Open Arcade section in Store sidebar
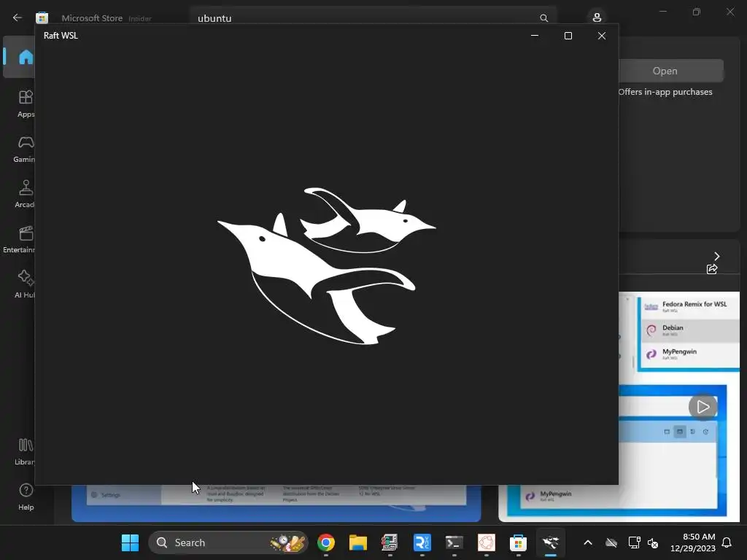This screenshot has width=747, height=560. coord(25,194)
